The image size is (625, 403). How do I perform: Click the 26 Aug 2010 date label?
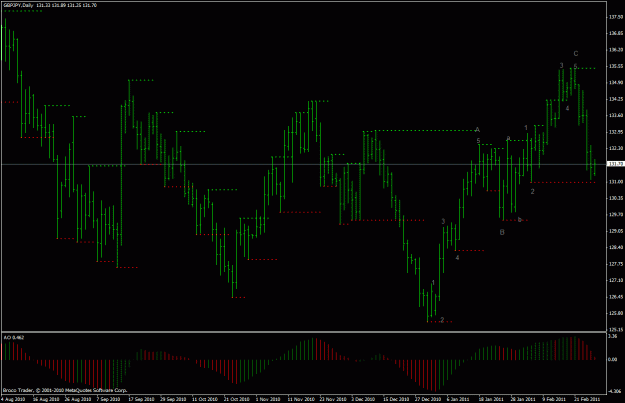(x=78, y=399)
